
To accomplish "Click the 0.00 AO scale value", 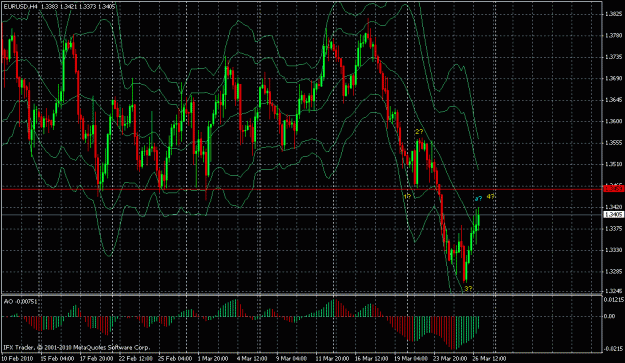I will click(610, 316).
